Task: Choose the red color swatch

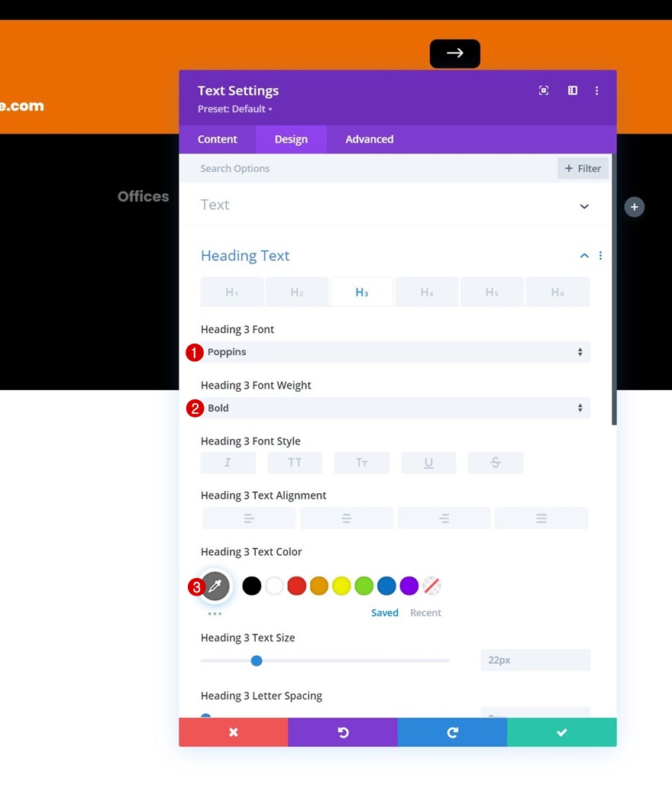Action: point(296,586)
